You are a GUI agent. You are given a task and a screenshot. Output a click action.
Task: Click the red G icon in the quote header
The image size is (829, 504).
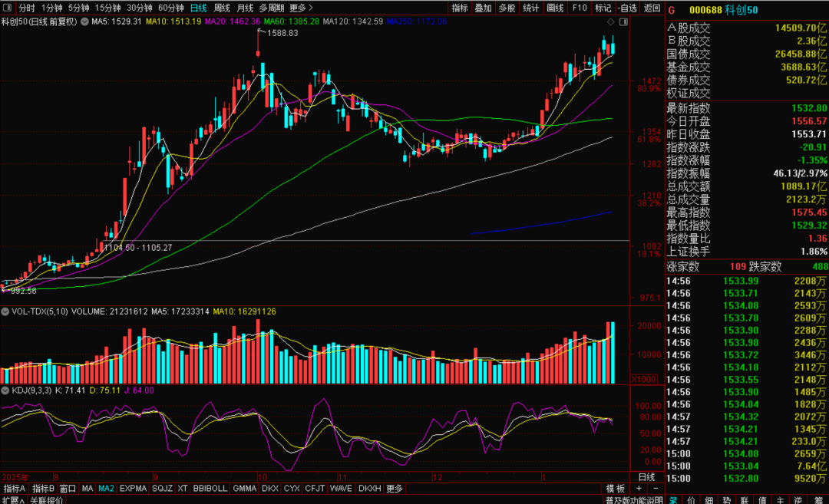tap(672, 10)
